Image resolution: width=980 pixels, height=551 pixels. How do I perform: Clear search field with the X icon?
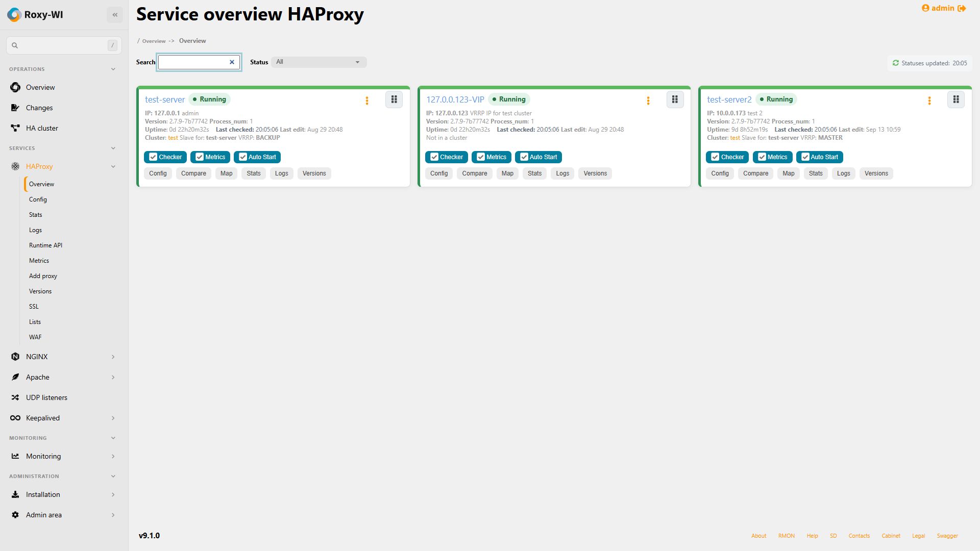click(x=232, y=62)
